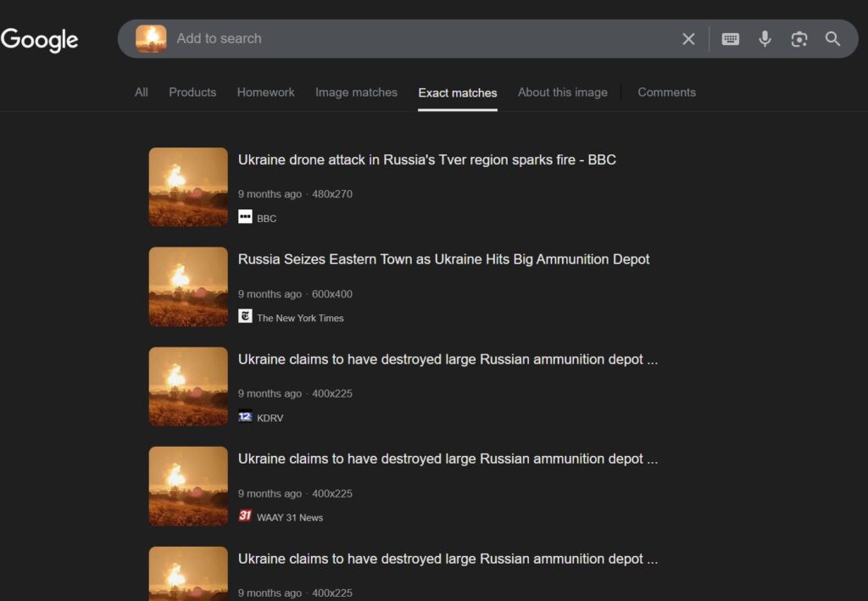Open the KDRV ammunition depot headline
This screenshot has width=868, height=601.
click(448, 359)
